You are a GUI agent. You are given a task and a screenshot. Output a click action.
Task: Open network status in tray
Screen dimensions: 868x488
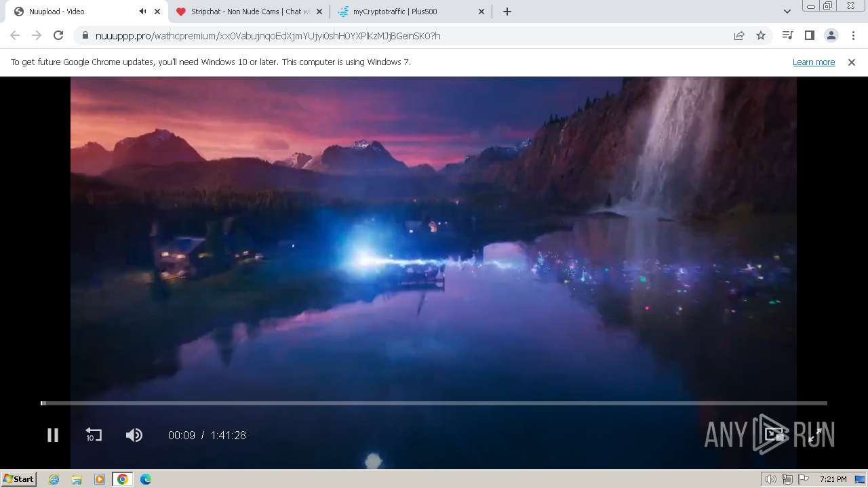click(787, 479)
